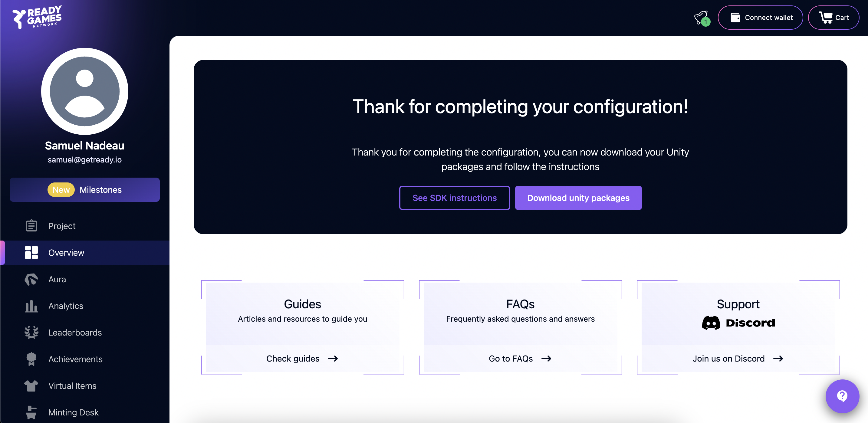Follow the Check guides link
This screenshot has height=423, width=868.
click(x=302, y=359)
